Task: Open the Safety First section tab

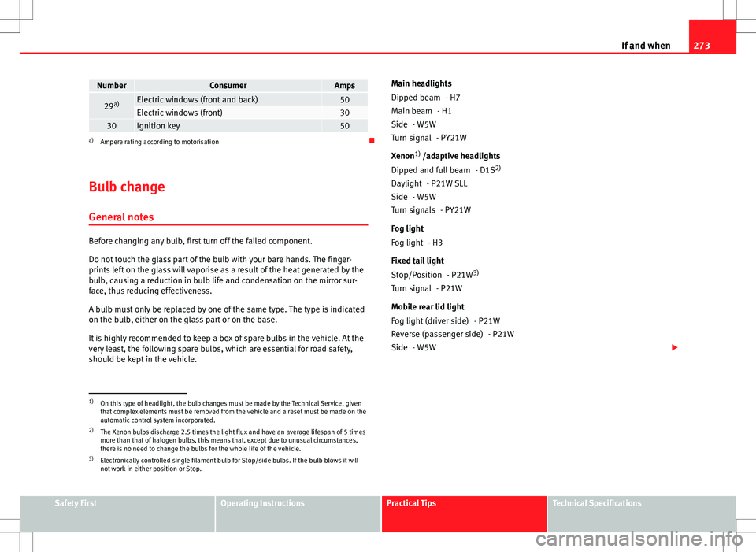Action: (117, 513)
